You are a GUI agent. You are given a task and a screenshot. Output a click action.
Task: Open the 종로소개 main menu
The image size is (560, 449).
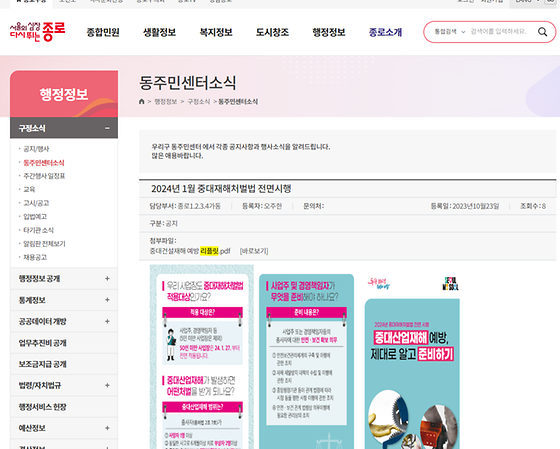(385, 32)
